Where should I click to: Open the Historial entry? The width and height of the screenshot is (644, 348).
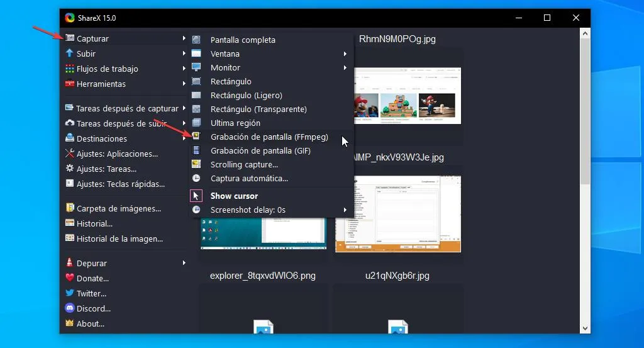coord(94,223)
